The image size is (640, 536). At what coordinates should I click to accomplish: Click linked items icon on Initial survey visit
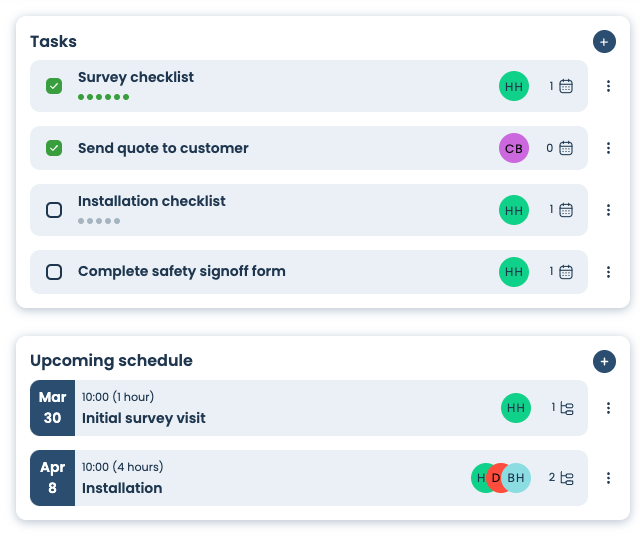(567, 408)
